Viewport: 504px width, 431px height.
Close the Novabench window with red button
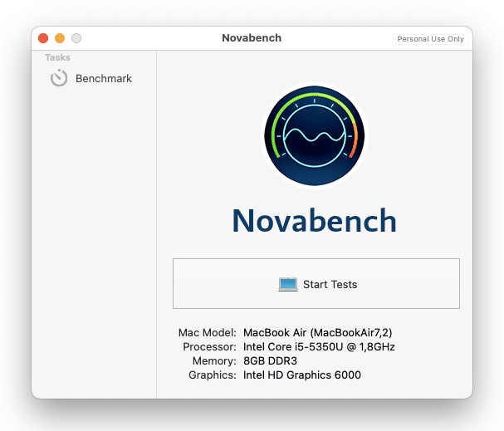tap(43, 38)
